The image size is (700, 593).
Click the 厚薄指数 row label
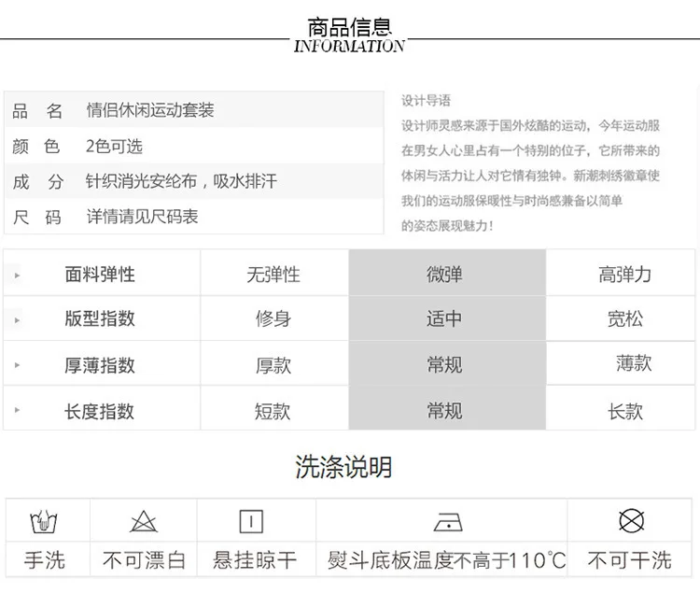coord(100,365)
